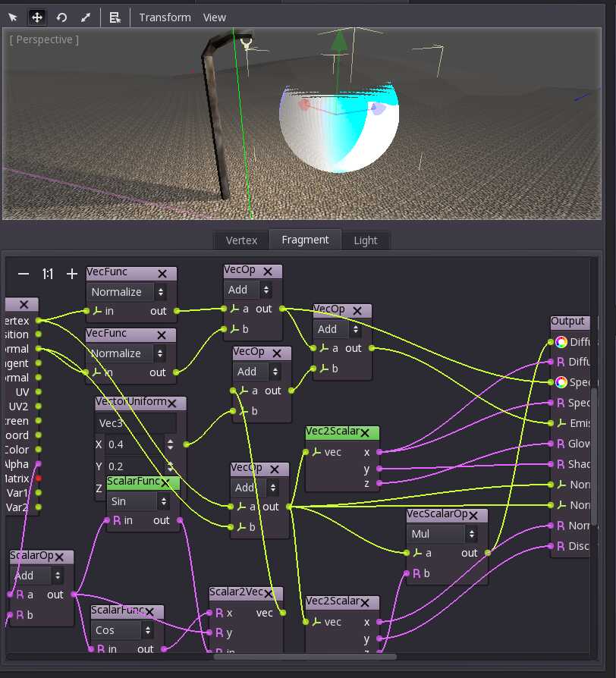This screenshot has width=616, height=678.
Task: Switch to the Light tab
Action: 366,240
